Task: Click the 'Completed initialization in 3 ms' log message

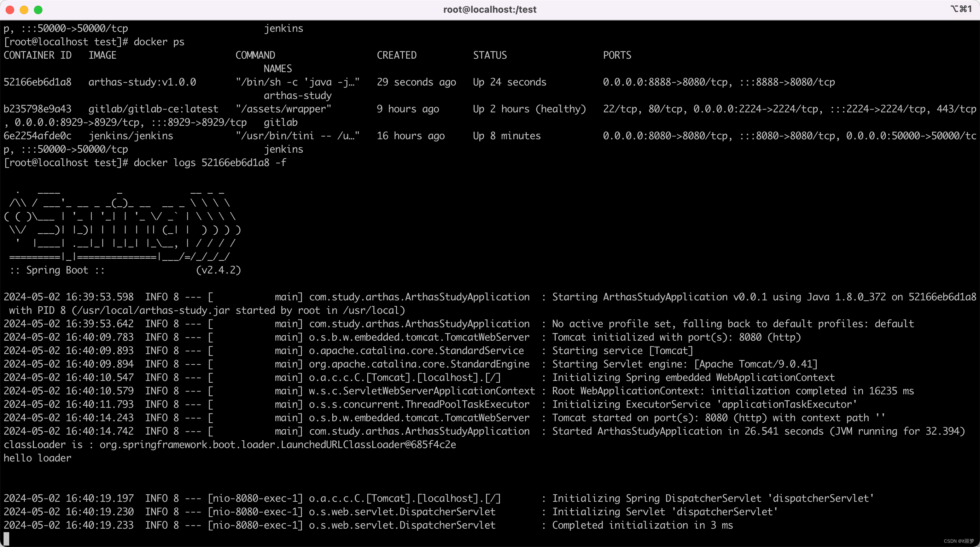Action: click(x=642, y=525)
